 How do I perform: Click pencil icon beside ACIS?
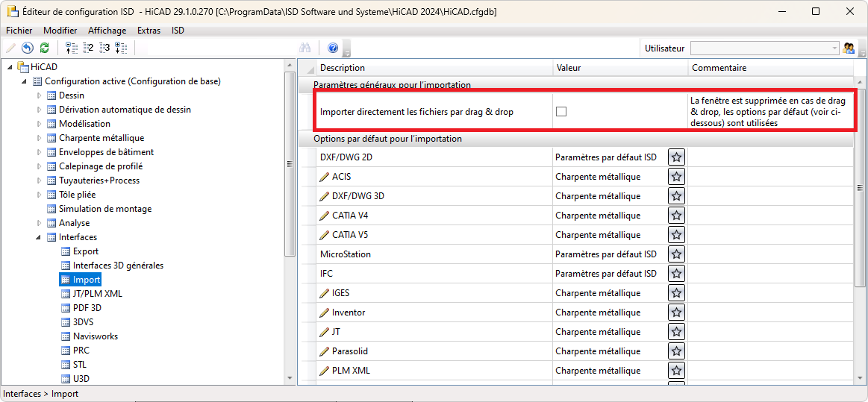pyautogui.click(x=325, y=177)
